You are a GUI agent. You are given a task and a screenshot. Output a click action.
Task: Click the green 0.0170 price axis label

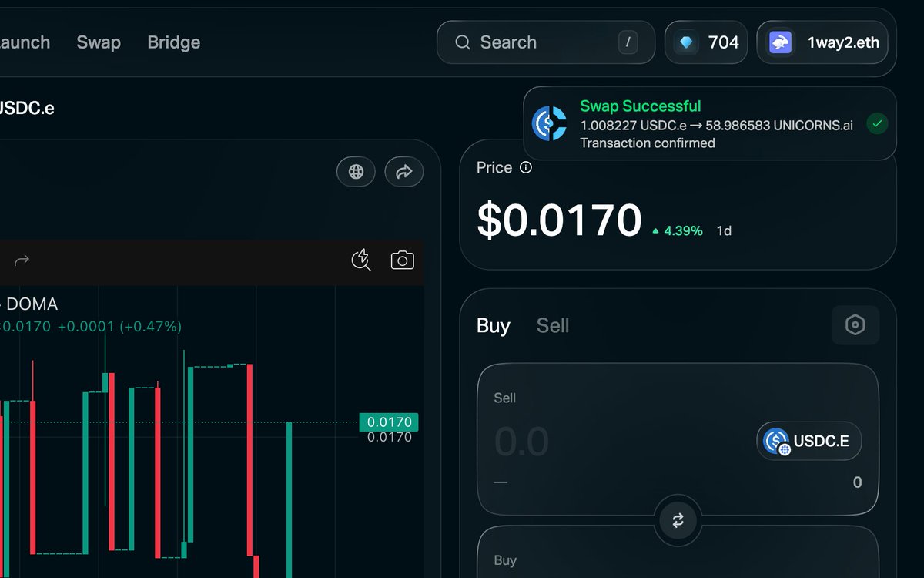[x=389, y=422]
